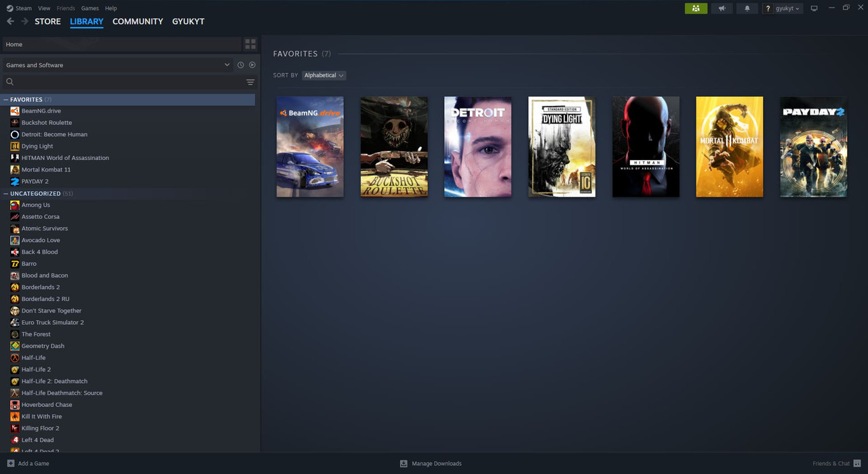
Task: Select Killing Floor 2 icon
Action: pos(15,428)
